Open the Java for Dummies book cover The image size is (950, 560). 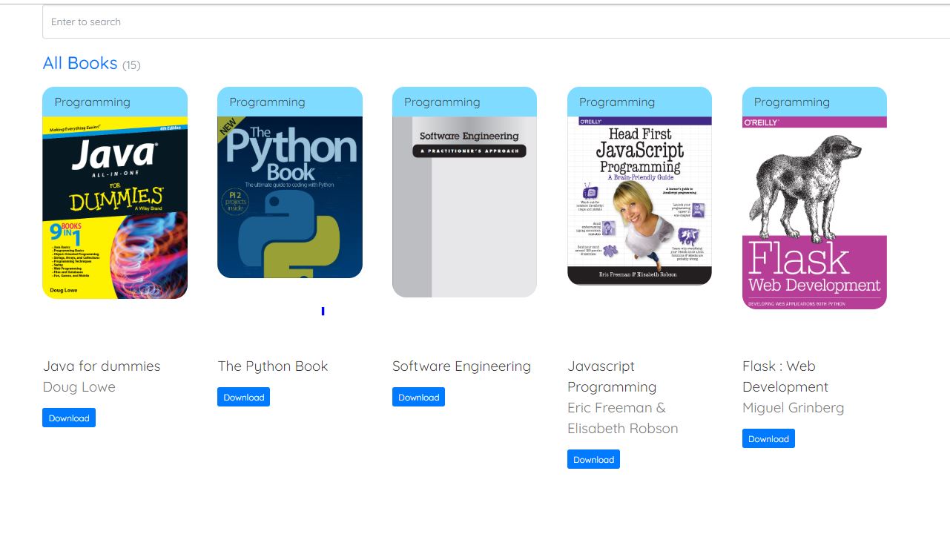pos(115,208)
